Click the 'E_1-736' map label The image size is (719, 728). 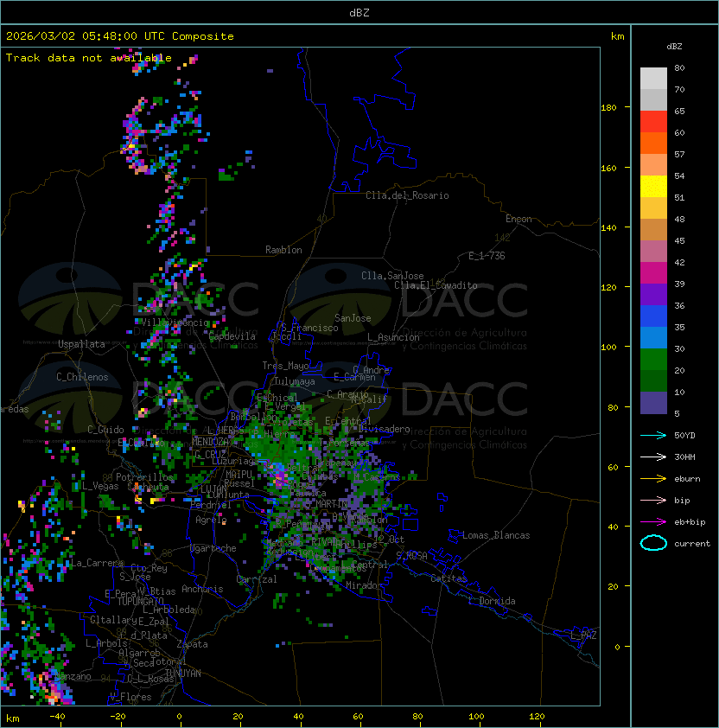pyautogui.click(x=487, y=256)
